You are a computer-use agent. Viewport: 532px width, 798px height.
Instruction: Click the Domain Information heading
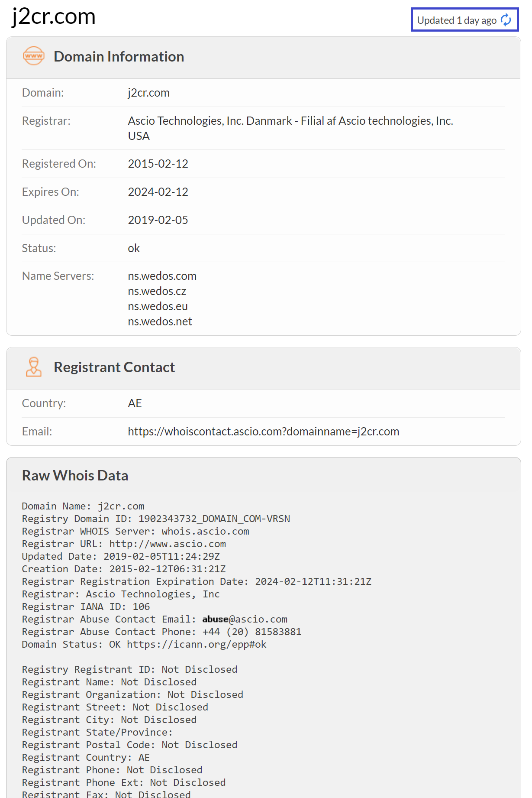point(119,57)
